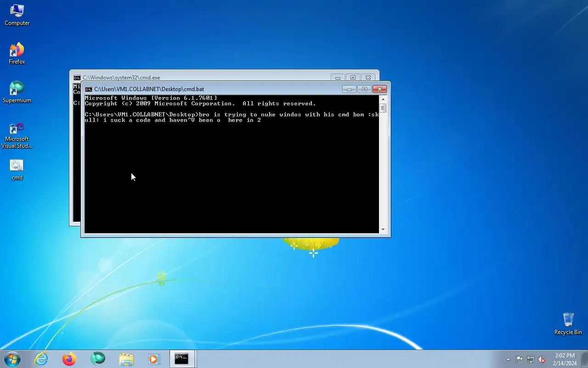588x368 pixels.
Task: Maximize the background cmd.exe window
Action: coord(353,77)
